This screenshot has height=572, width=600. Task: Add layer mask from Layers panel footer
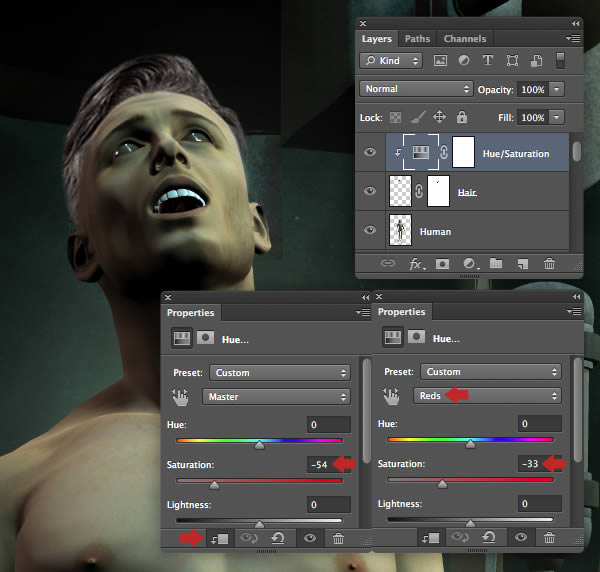click(442, 264)
